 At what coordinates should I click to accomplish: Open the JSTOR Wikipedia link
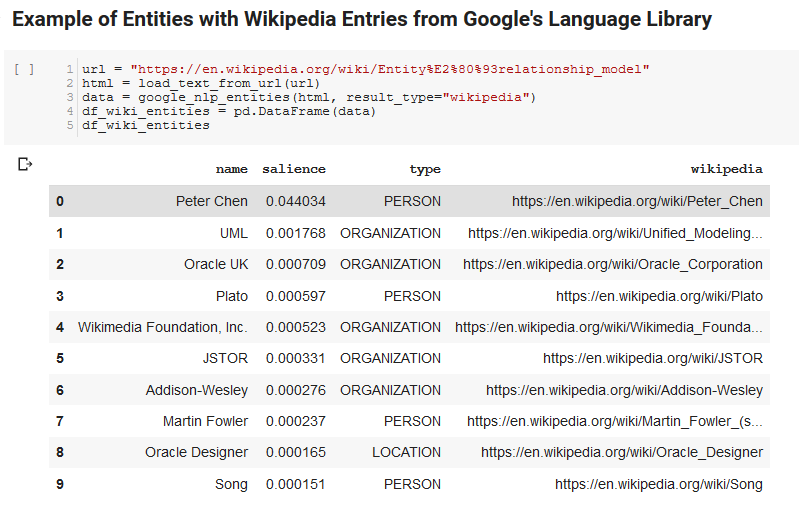(x=653, y=358)
